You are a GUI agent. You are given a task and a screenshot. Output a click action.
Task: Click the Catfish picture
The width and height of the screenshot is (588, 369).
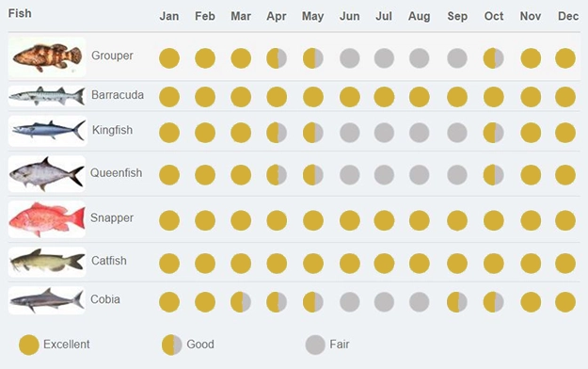(x=47, y=262)
